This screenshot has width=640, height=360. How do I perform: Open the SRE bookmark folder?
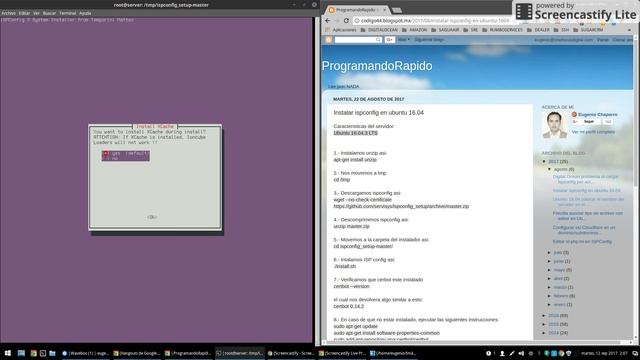470,30
